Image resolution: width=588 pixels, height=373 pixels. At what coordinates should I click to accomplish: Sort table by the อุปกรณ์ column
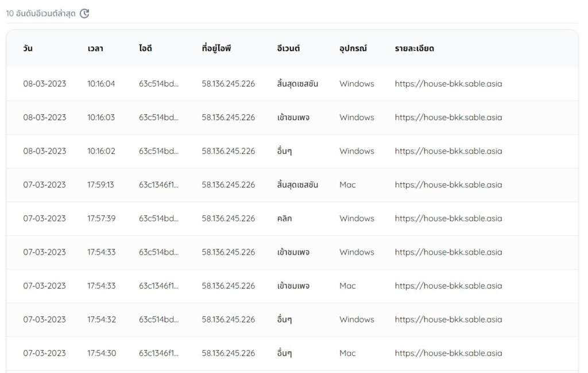pyautogui.click(x=353, y=48)
